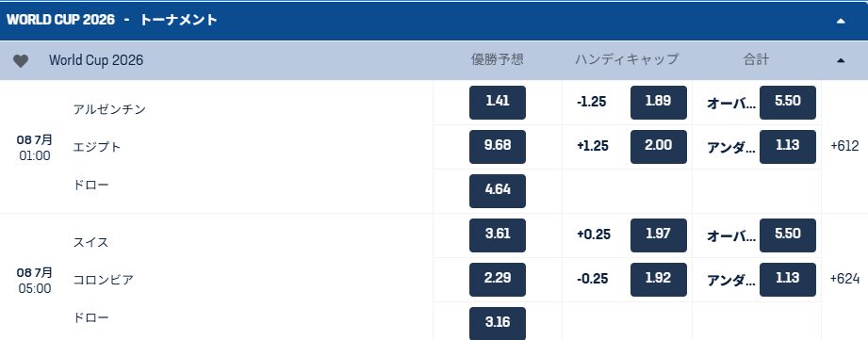The width and height of the screenshot is (868, 340).
Task: Open +612 more markets
Action: click(844, 147)
